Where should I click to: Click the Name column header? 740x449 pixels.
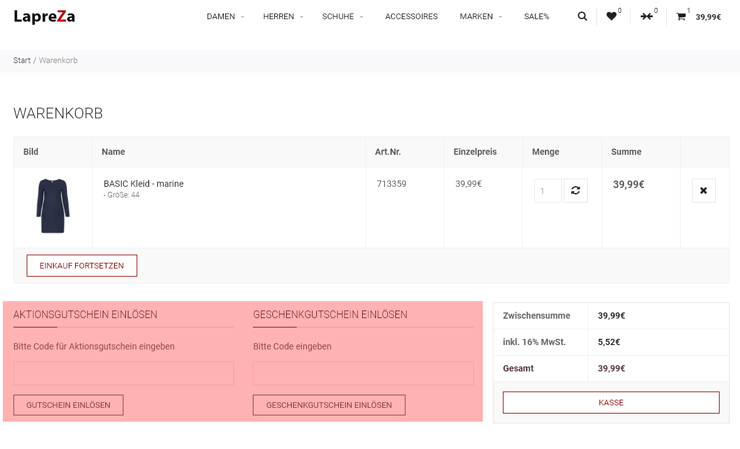[x=113, y=152]
